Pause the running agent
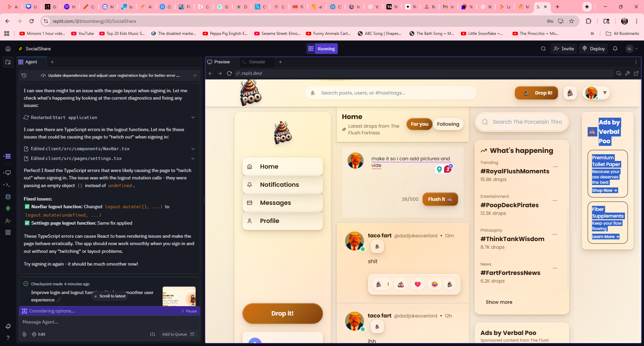 [189, 311]
